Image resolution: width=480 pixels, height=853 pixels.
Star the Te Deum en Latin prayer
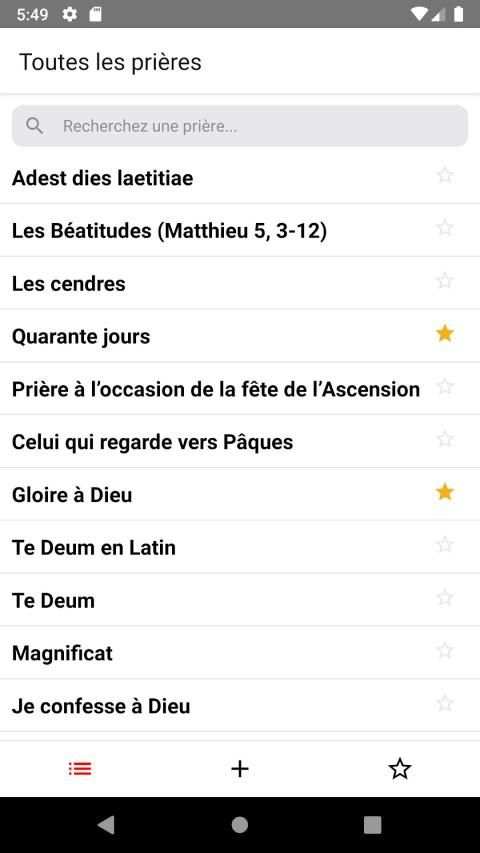[x=445, y=545]
